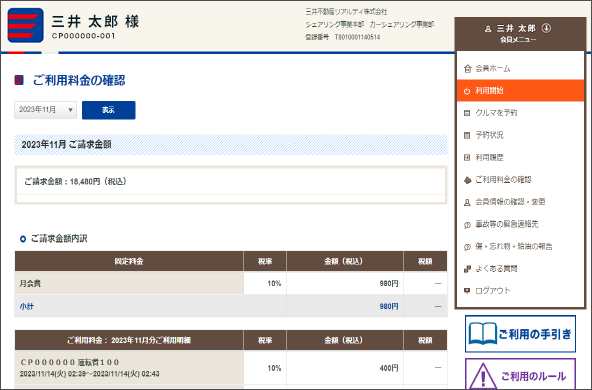Click the calendar icon beside クルマを予約

467,113
